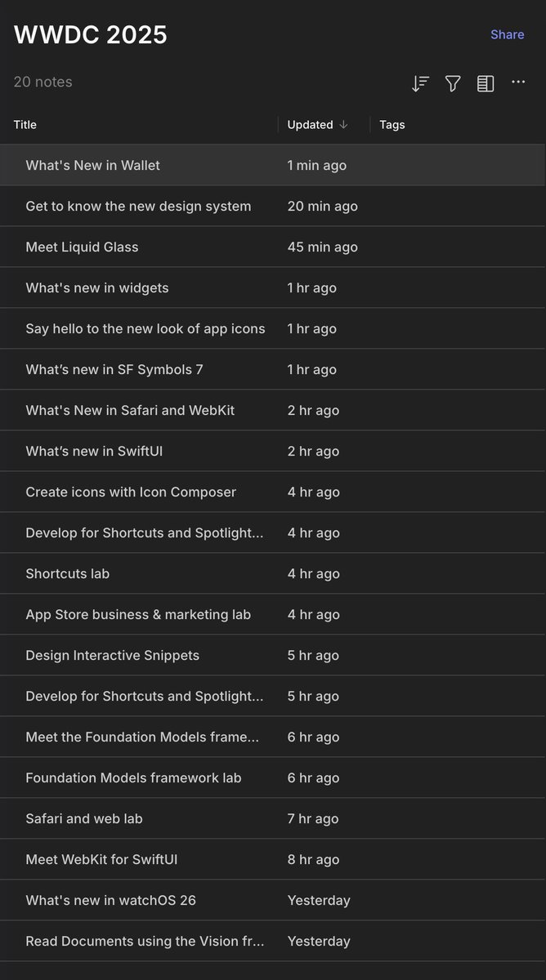Open the Meet Liquid Glass note
The height and width of the screenshot is (980, 546).
[x=273, y=247]
